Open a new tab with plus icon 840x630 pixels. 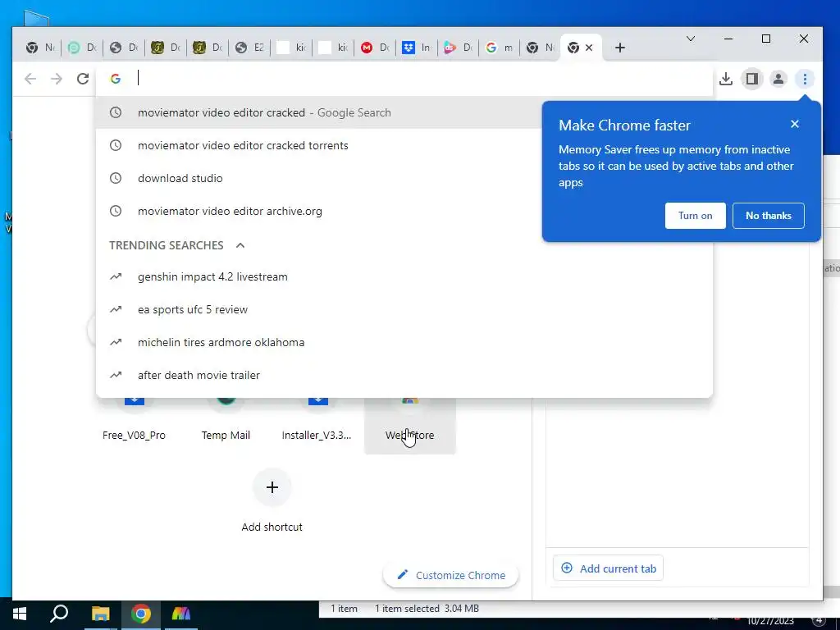click(620, 48)
